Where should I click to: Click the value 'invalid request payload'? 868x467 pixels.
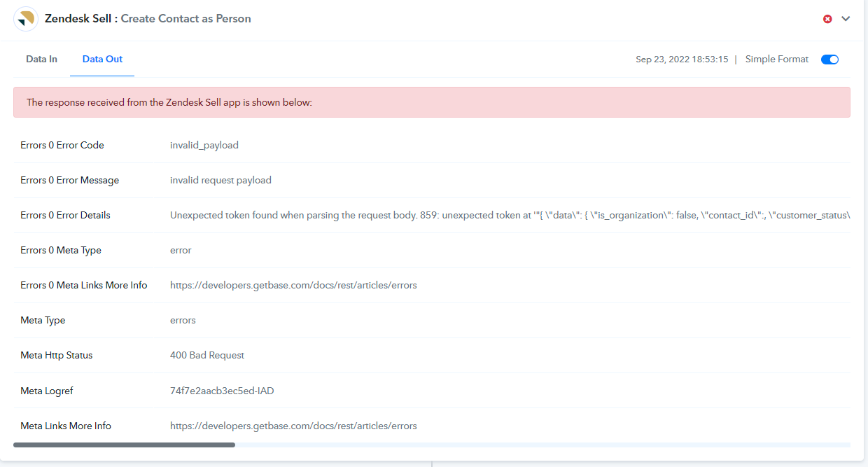click(x=220, y=180)
